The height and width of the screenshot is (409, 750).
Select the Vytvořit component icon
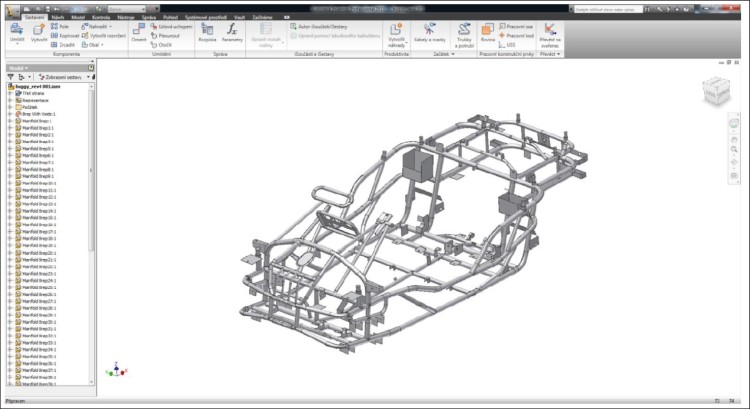point(39,32)
